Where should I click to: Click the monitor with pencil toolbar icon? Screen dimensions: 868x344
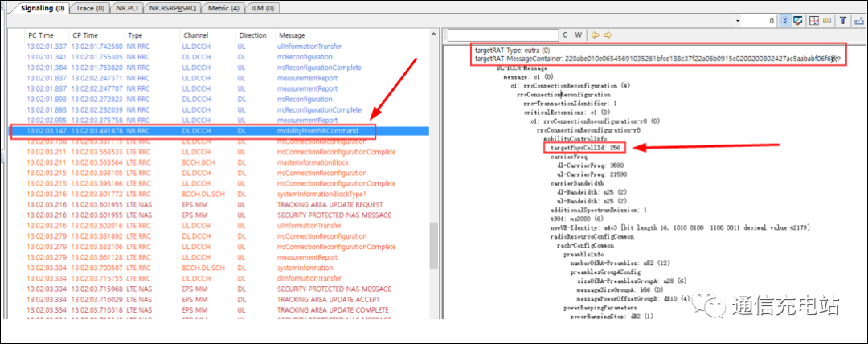click(798, 21)
